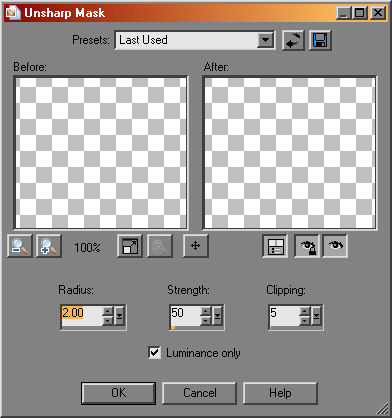Uncheck the Luminance only checkbox
This screenshot has width=392, height=418.
(x=154, y=353)
